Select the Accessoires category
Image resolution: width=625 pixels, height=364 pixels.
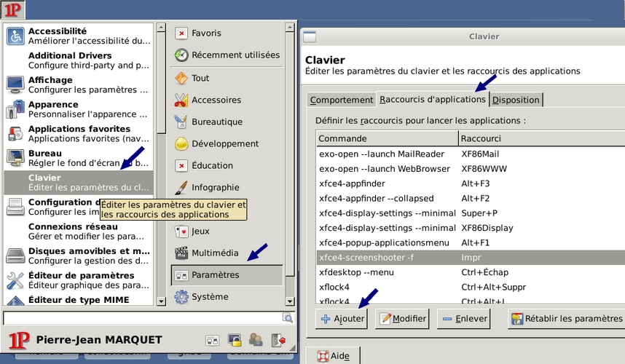tap(216, 100)
